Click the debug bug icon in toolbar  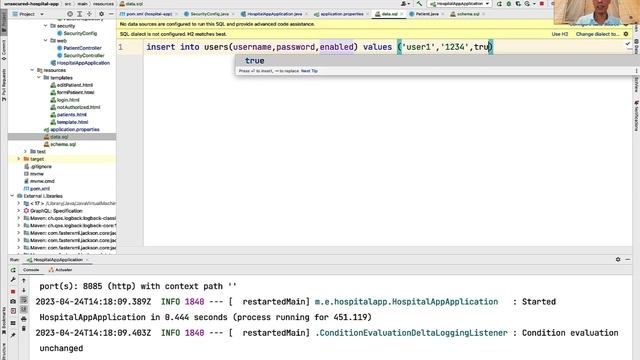(509, 4)
